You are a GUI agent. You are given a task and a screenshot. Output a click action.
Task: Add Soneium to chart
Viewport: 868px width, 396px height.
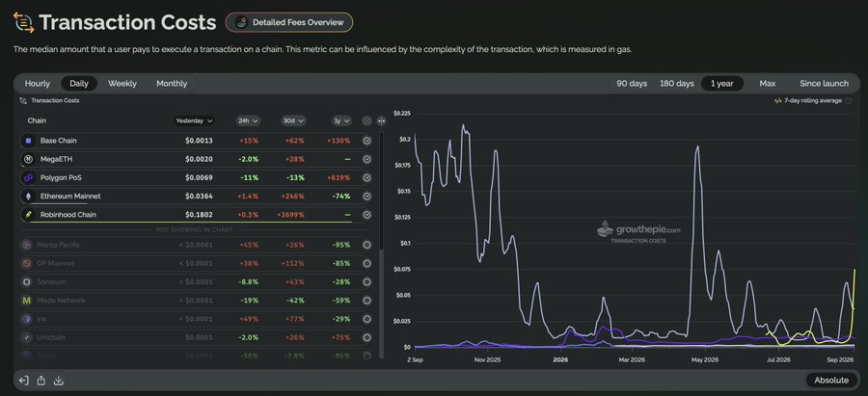point(366,282)
